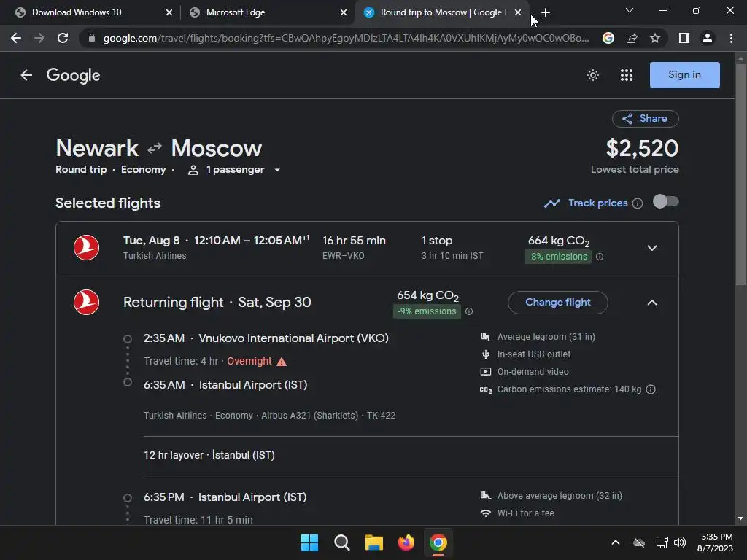This screenshot has width=747, height=560.
Task: Open the Windows Start menu
Action: tap(309, 542)
